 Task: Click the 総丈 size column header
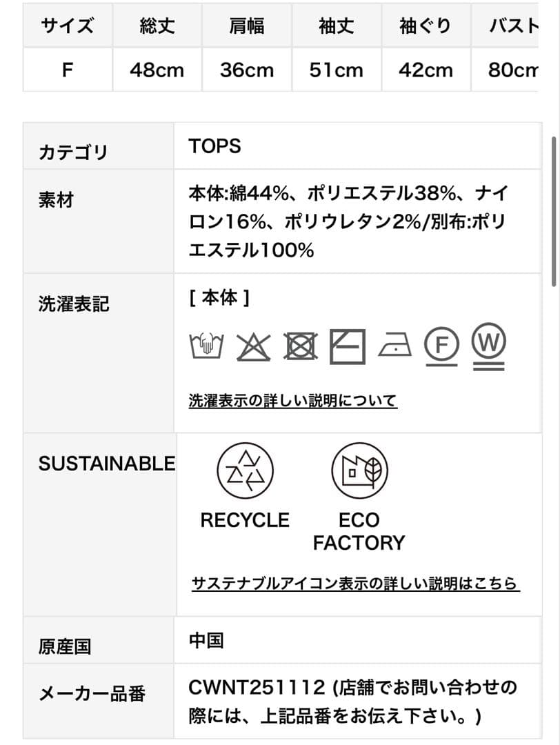(157, 26)
